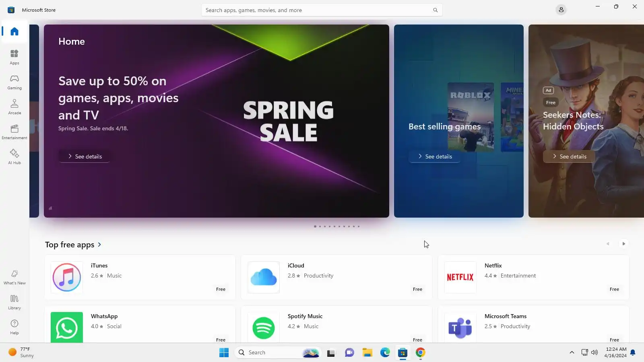The image size is (644, 362).
Task: Open the Chat app on taskbar
Action: pos(349,353)
